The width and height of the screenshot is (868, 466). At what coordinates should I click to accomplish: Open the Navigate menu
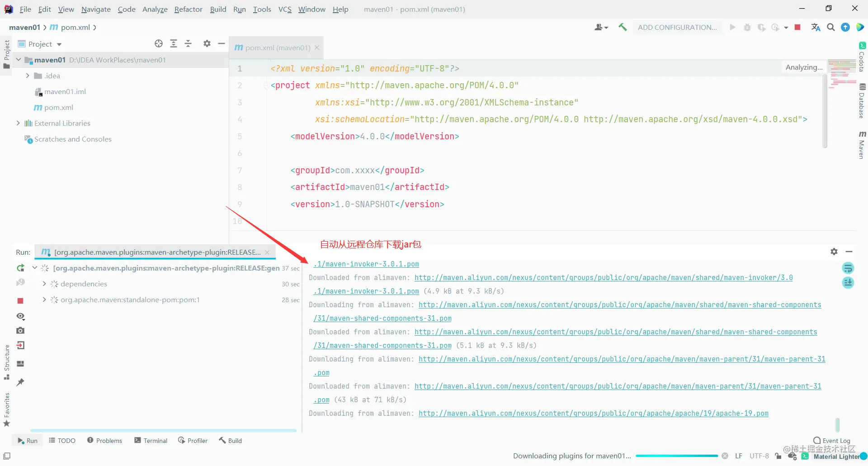coord(96,9)
